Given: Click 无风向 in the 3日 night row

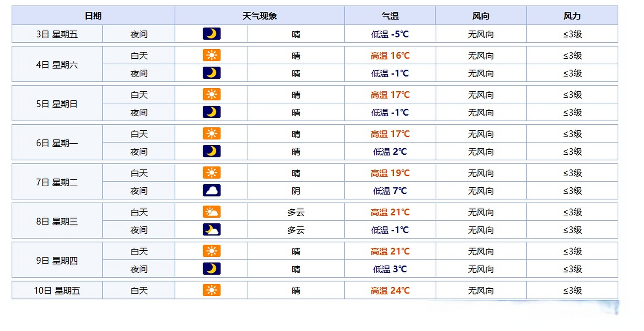Looking at the screenshot, I should pyautogui.click(x=481, y=34).
